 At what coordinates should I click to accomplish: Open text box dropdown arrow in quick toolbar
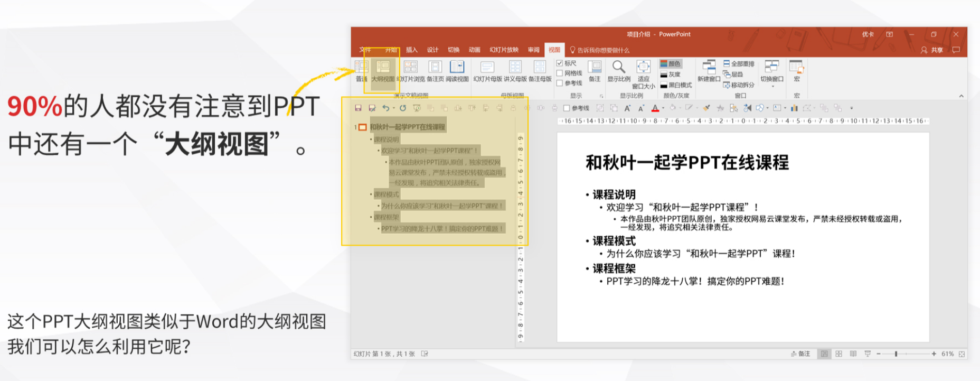[785, 108]
